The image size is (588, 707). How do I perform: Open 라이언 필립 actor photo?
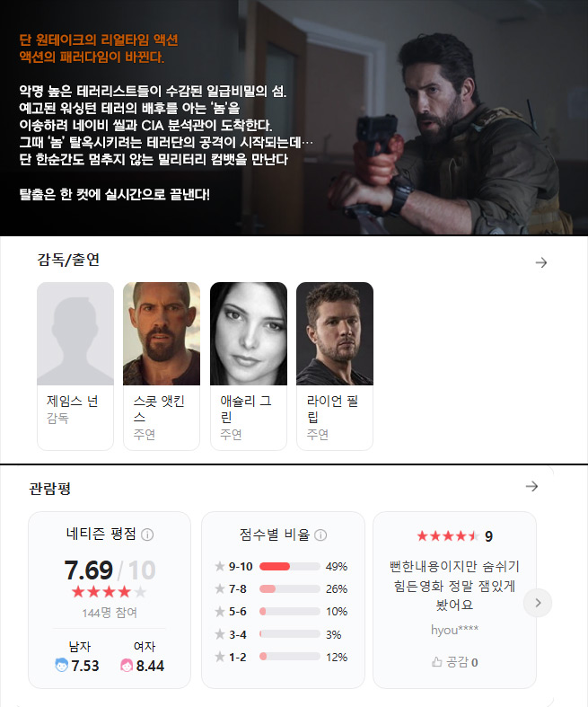(334, 333)
